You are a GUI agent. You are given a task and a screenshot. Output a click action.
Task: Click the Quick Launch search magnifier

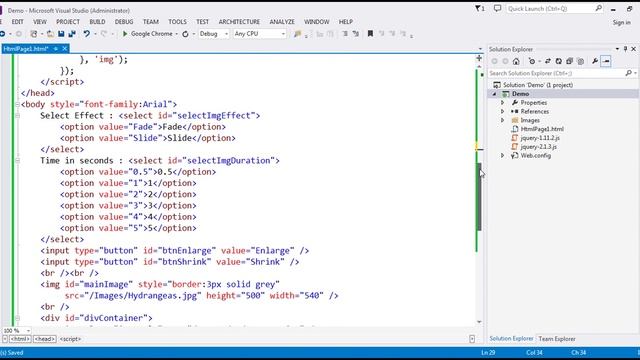pos(598,8)
